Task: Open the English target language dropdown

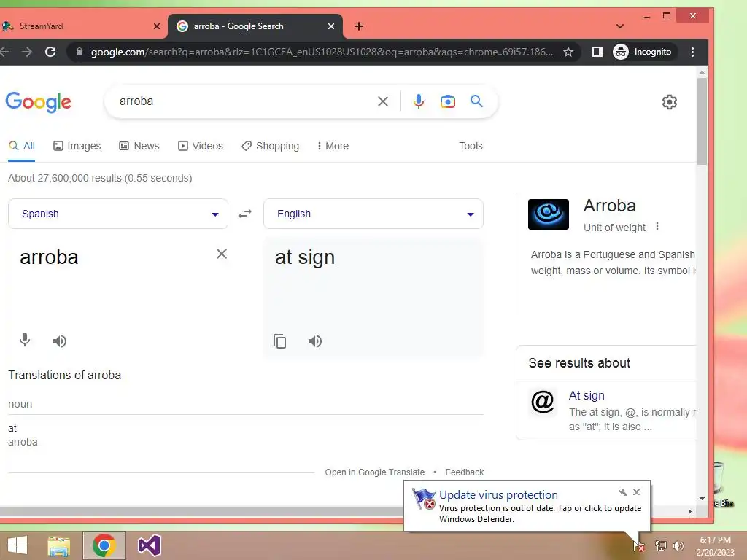Action: tap(373, 214)
